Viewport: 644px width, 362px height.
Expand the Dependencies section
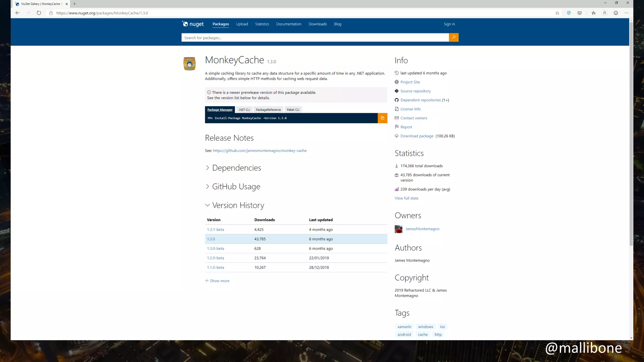[236, 168]
